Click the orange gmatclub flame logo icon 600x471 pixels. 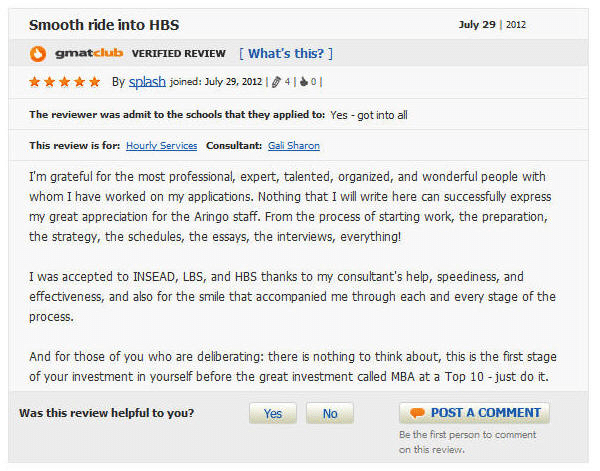tap(38, 54)
